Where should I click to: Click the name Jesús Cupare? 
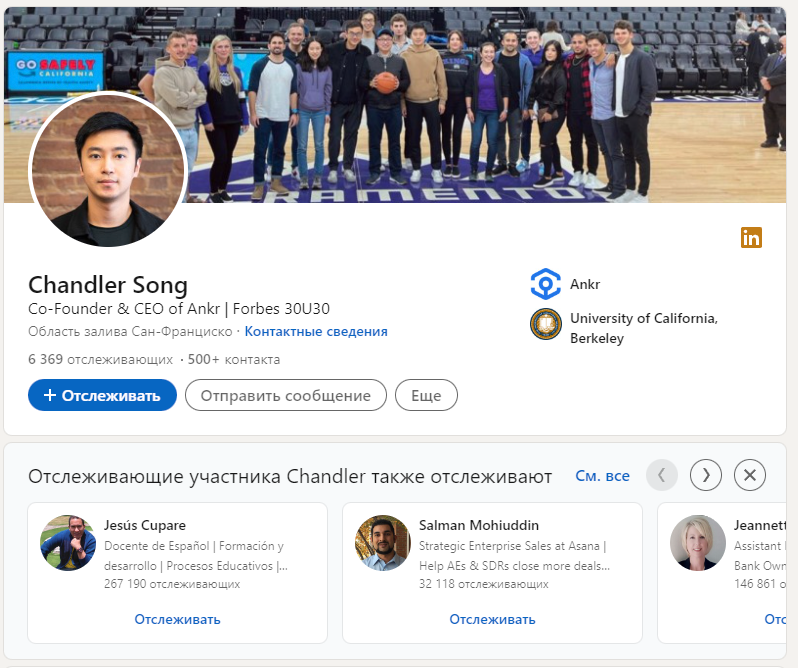[x=145, y=525]
